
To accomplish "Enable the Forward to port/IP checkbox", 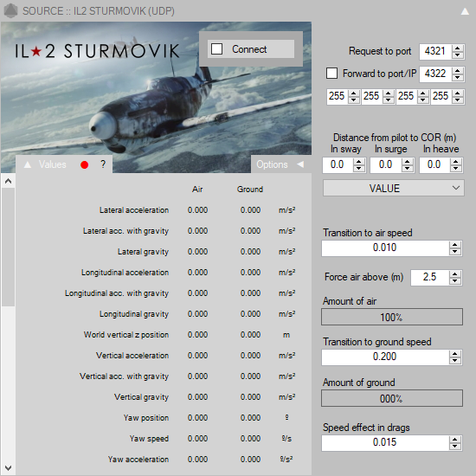I will [x=331, y=74].
